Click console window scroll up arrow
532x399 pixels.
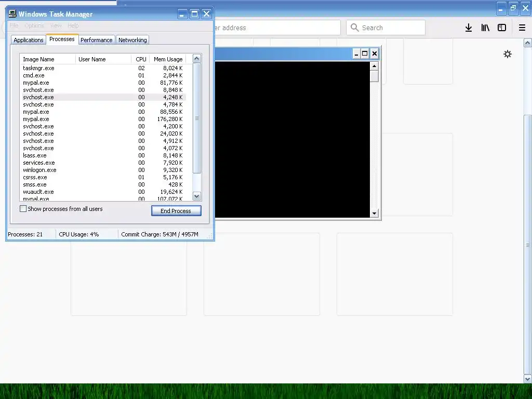pos(374,66)
